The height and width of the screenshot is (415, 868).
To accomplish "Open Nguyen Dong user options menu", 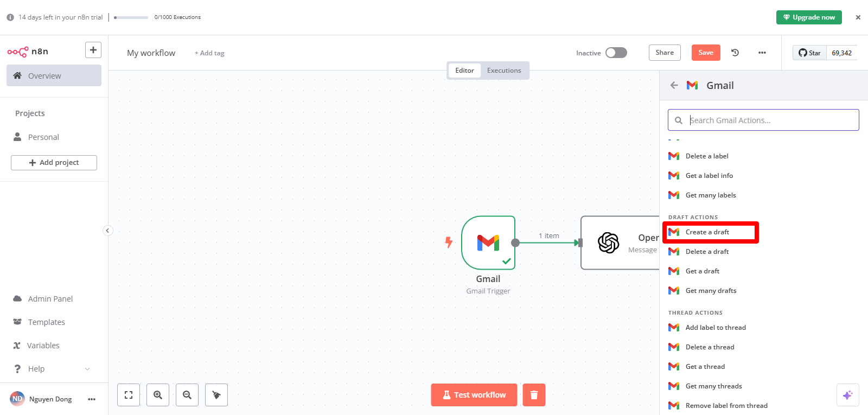I will (92, 399).
